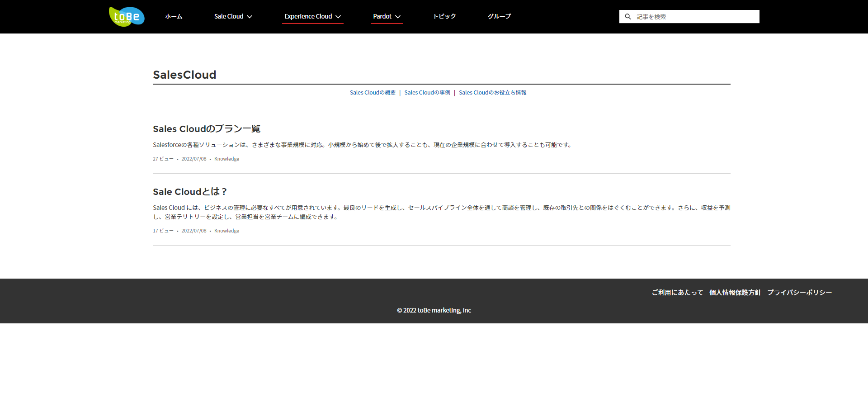
Task: Open the Experience Cloud navigation menu
Action: 312,16
